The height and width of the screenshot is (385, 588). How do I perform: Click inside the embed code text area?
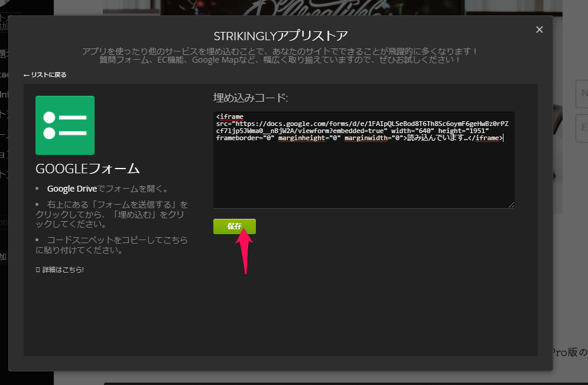coord(364,160)
